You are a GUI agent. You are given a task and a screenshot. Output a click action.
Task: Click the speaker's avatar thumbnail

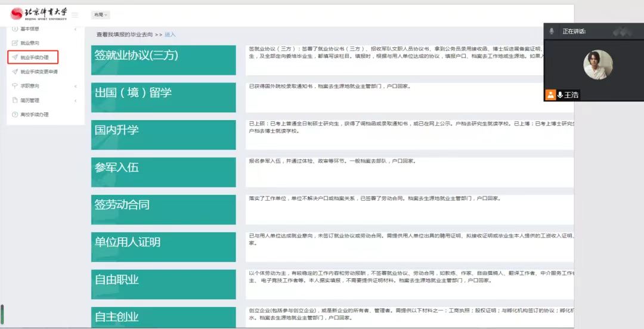point(597,64)
